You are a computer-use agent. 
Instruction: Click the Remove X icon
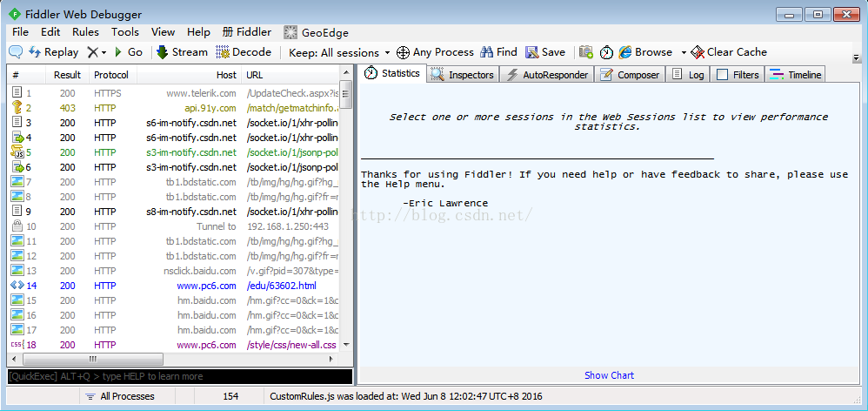(x=92, y=52)
